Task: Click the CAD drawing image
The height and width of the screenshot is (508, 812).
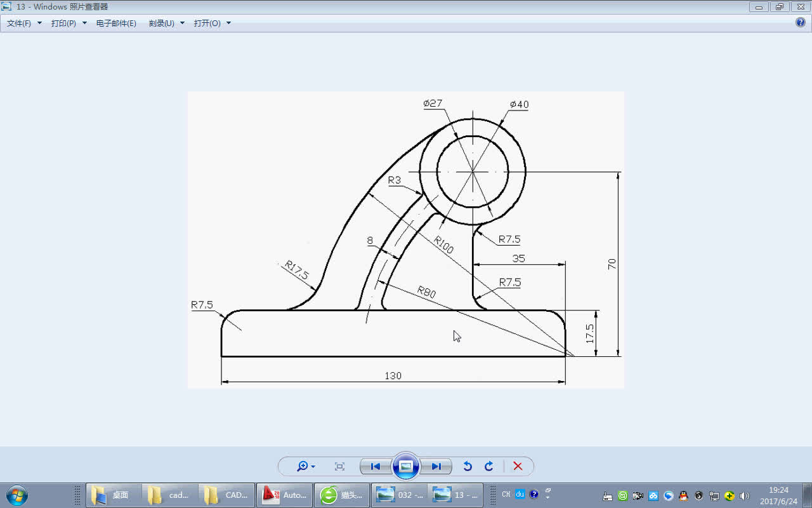Action: tap(406, 239)
